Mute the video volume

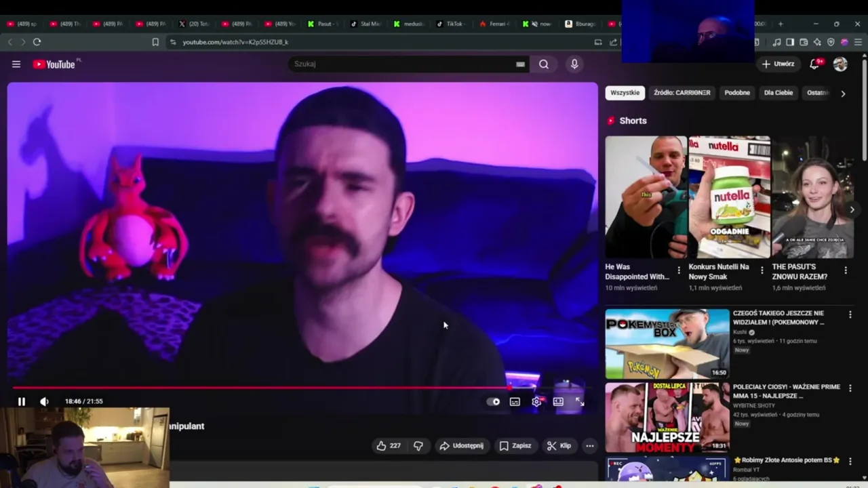tap(44, 401)
